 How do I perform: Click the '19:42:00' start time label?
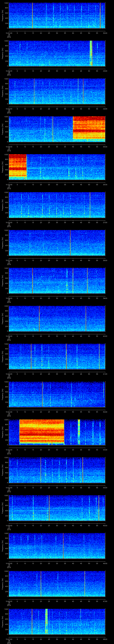[9, 450]
